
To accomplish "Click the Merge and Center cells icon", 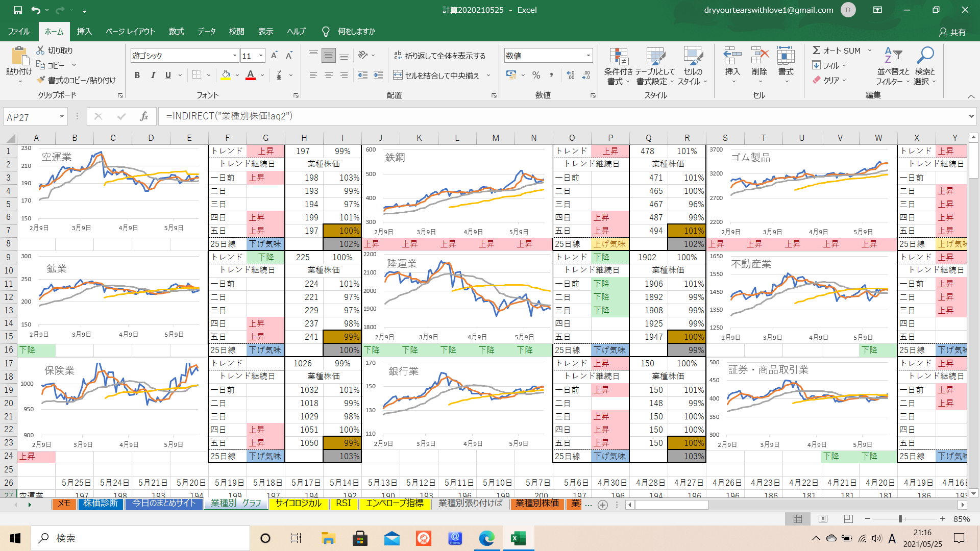I will [x=398, y=76].
